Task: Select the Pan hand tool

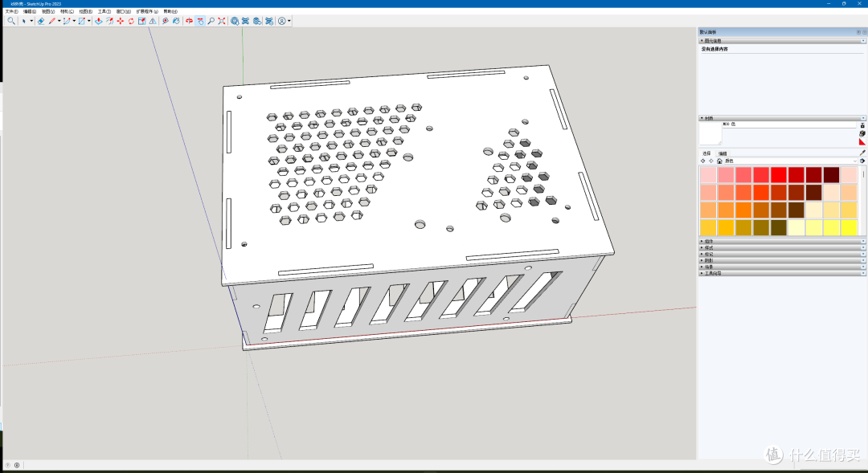Action: pos(199,21)
